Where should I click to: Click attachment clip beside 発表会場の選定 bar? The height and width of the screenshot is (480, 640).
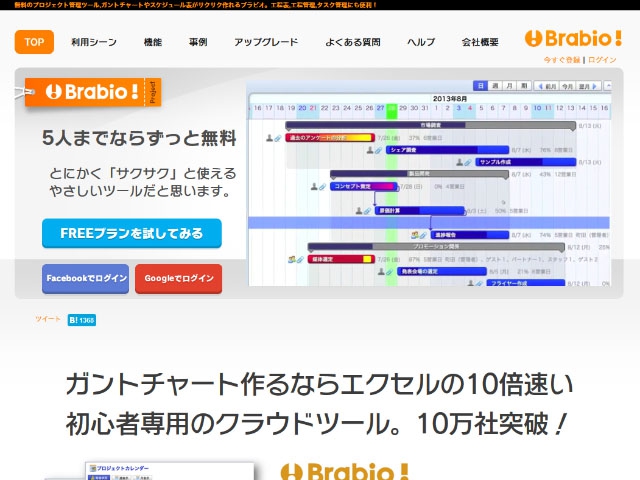389,271
